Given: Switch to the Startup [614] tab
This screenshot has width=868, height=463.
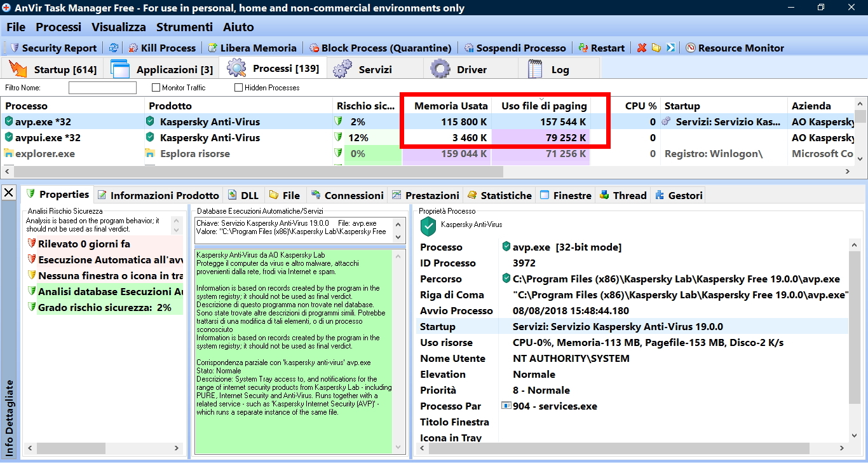Looking at the screenshot, I should point(53,69).
